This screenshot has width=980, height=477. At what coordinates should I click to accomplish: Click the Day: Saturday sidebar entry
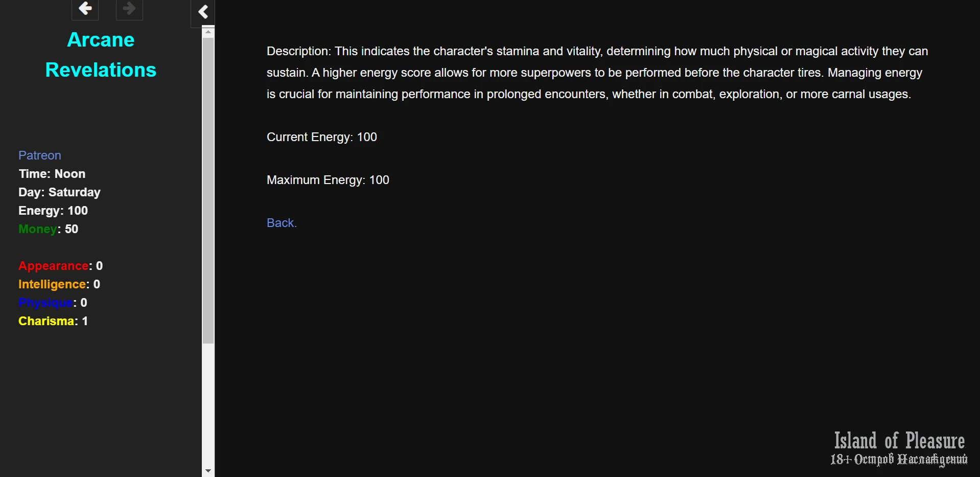point(59,192)
